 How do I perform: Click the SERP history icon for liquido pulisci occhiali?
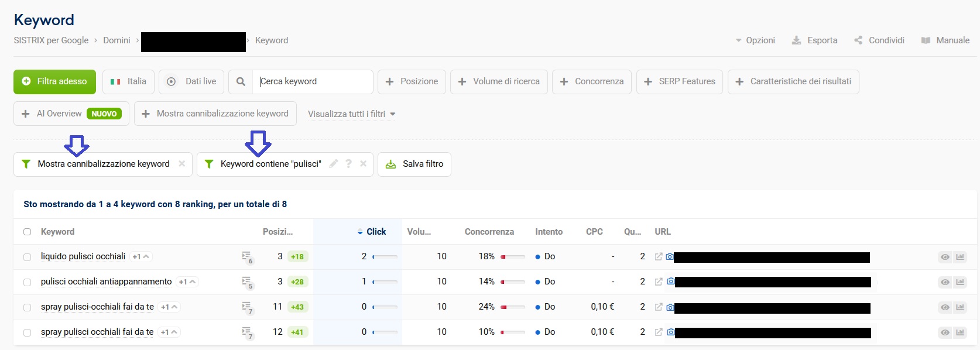246,256
